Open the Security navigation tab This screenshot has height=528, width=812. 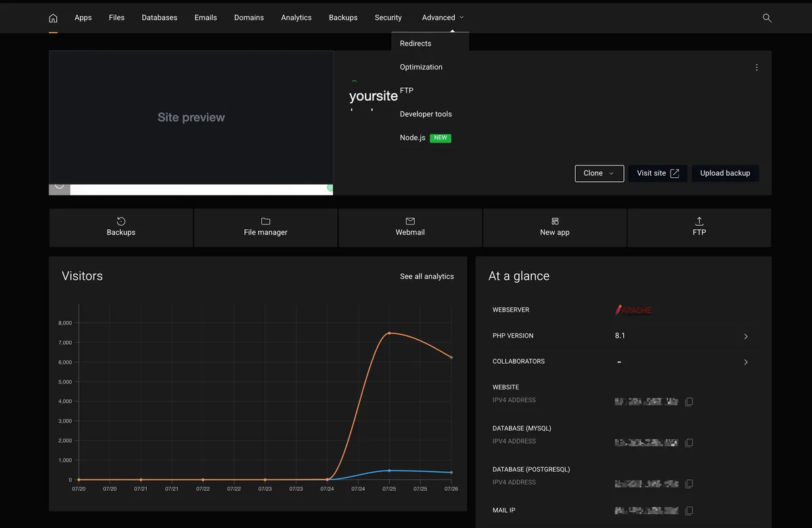388,18
